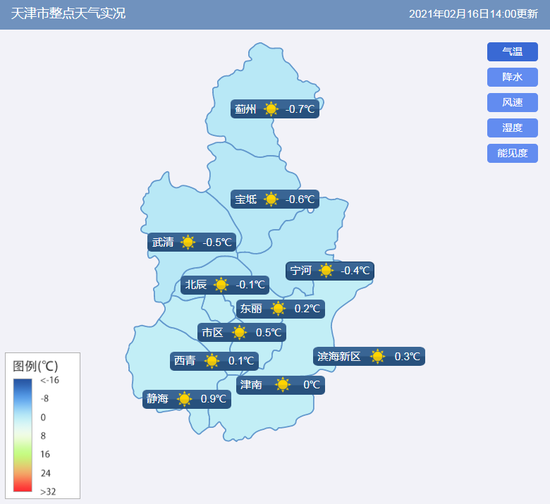Select the 静海 district name
This screenshot has width=550, height=504.
(157, 399)
